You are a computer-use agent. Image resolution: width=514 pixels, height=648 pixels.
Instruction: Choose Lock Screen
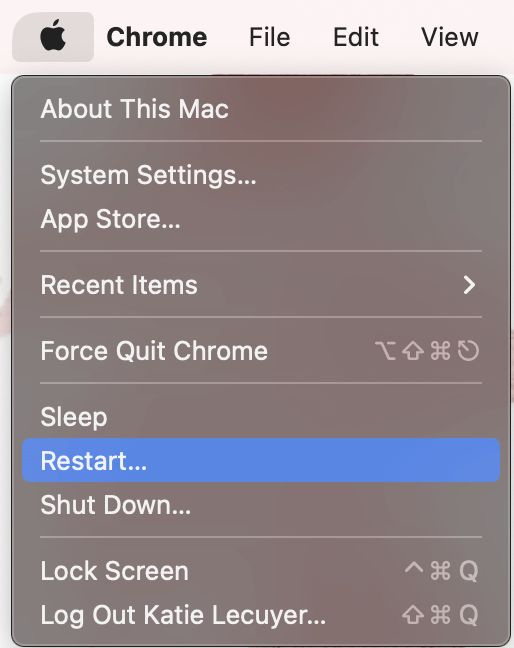261,571
